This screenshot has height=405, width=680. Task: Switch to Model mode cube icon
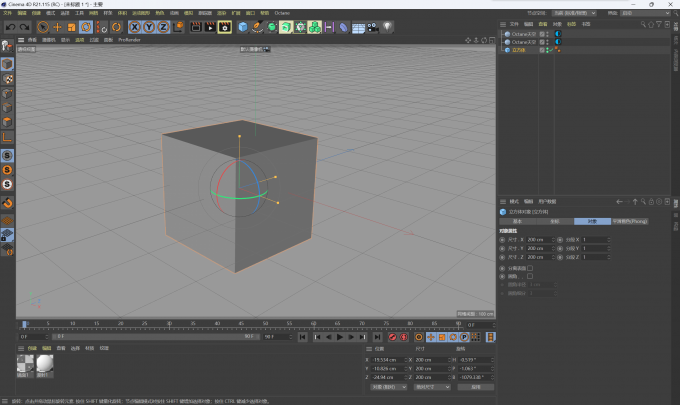pos(7,64)
